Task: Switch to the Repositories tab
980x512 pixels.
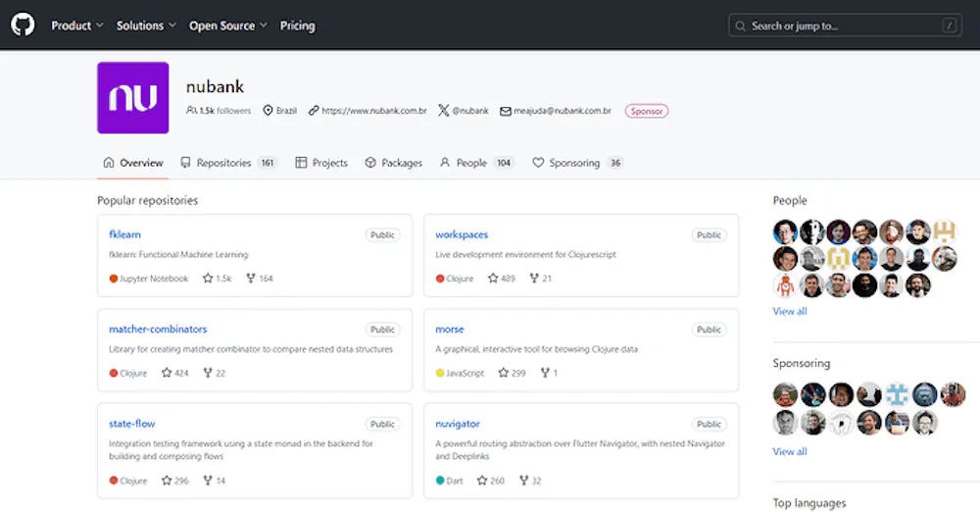Action: (x=223, y=163)
